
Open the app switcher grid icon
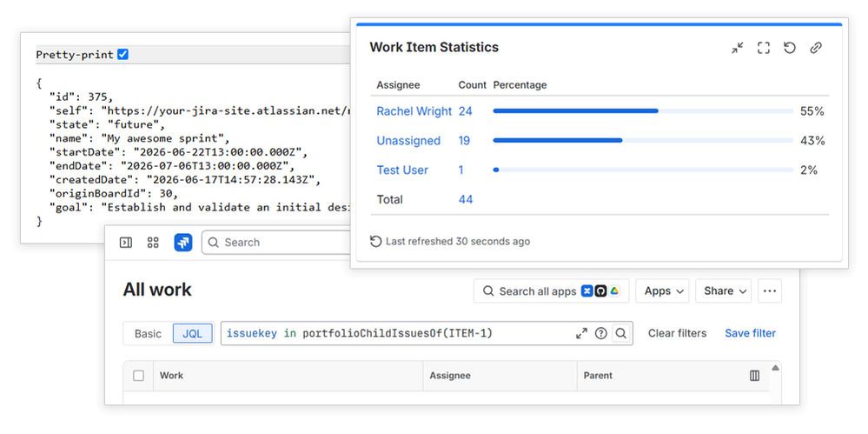click(153, 242)
